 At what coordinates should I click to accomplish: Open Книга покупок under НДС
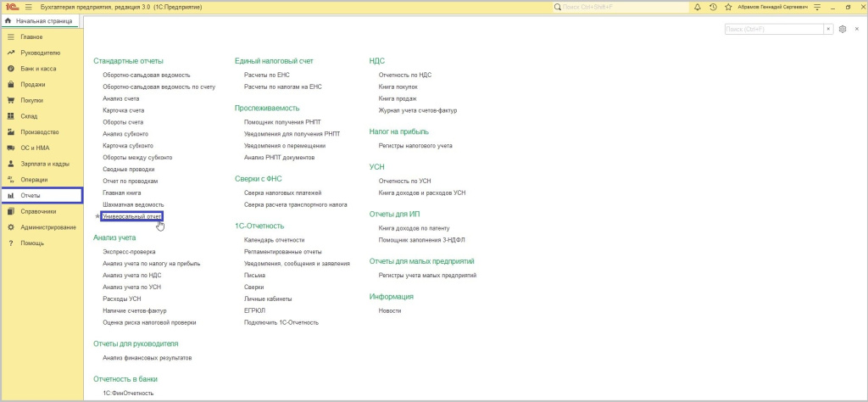point(398,87)
